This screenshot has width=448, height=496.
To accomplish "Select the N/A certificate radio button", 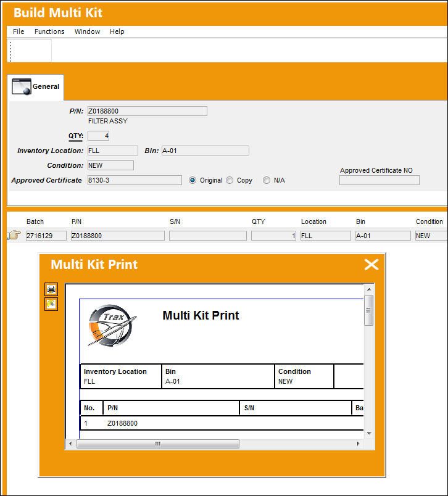I will [x=267, y=180].
